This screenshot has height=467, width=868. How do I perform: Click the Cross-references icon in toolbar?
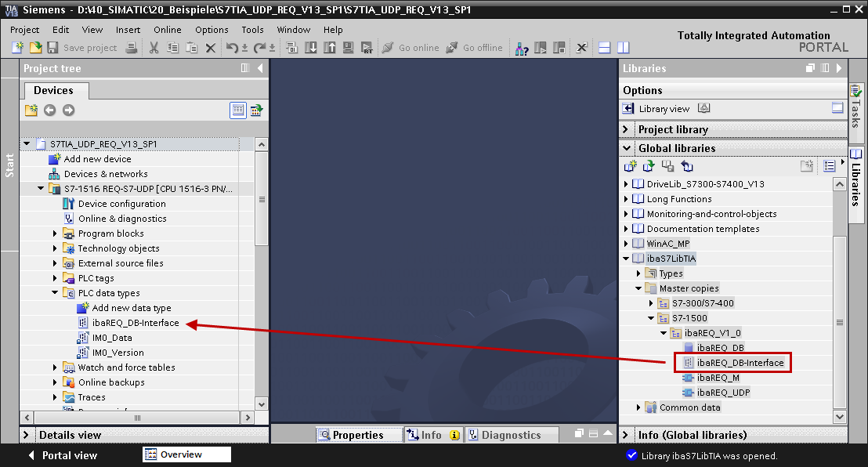[x=581, y=48]
